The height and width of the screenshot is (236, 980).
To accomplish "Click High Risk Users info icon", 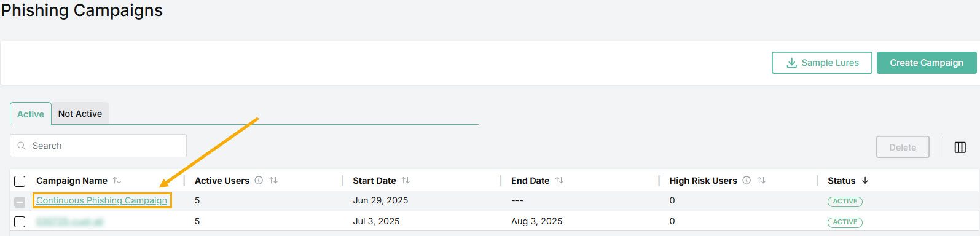I will point(747,181).
